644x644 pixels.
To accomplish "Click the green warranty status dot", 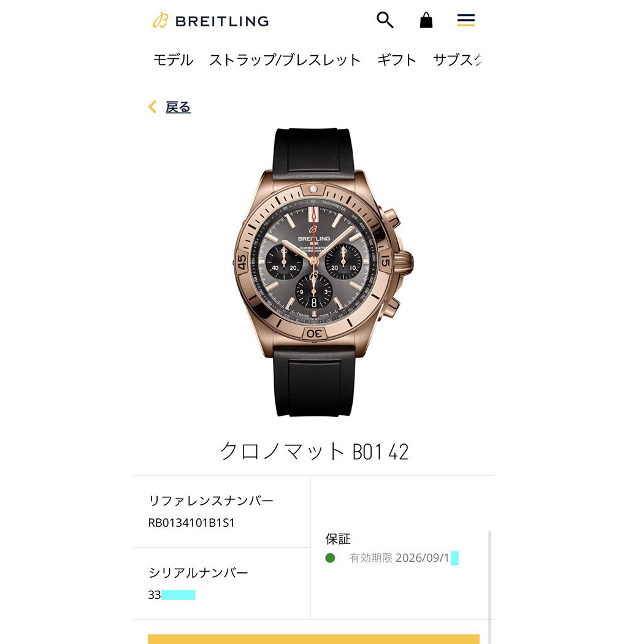I will click(x=330, y=558).
